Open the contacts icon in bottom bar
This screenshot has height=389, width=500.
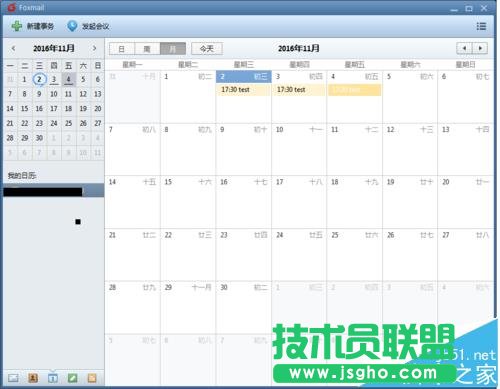[33, 378]
